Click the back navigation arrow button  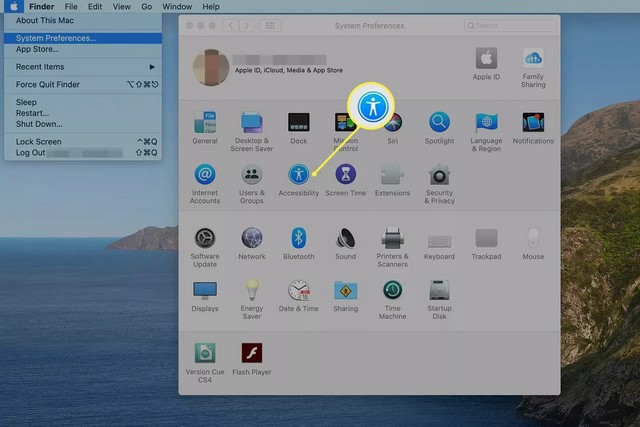[232, 25]
